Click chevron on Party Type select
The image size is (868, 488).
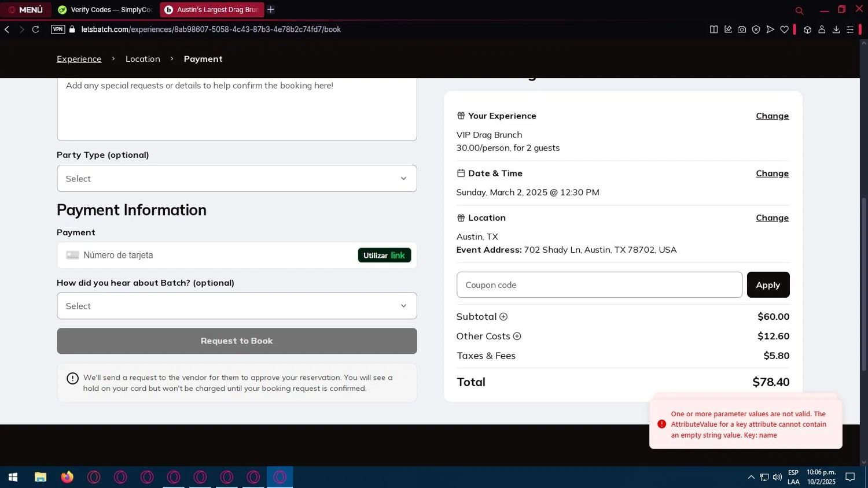click(x=403, y=179)
